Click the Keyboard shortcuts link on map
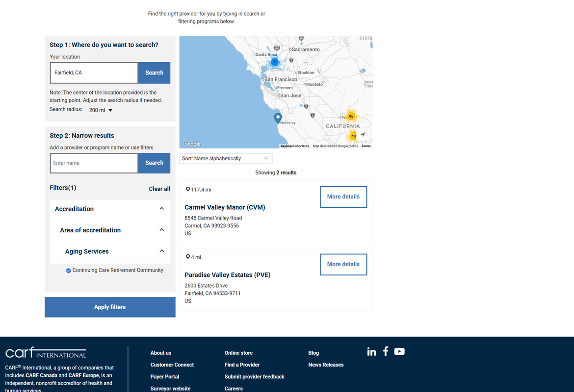 click(x=295, y=146)
